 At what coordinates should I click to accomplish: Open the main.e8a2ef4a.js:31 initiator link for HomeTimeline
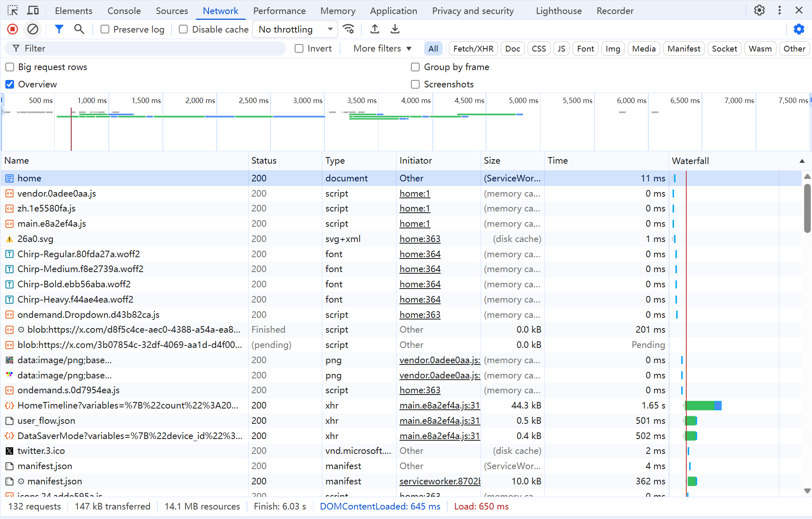439,406
